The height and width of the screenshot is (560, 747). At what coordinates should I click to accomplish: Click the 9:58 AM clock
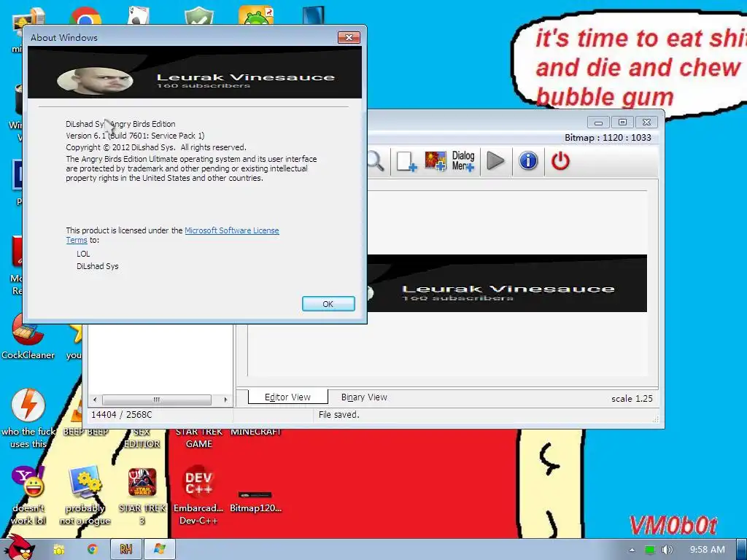tap(708, 550)
